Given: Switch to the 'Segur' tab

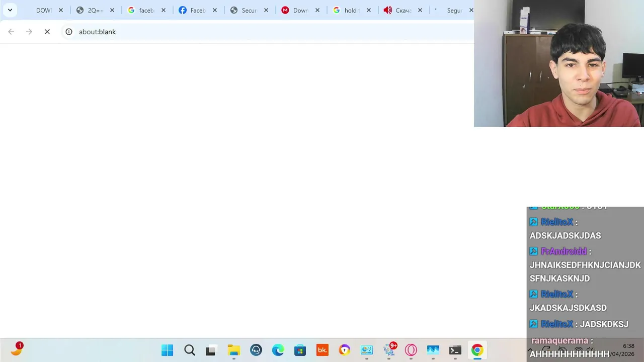Looking at the screenshot, I should point(454,10).
